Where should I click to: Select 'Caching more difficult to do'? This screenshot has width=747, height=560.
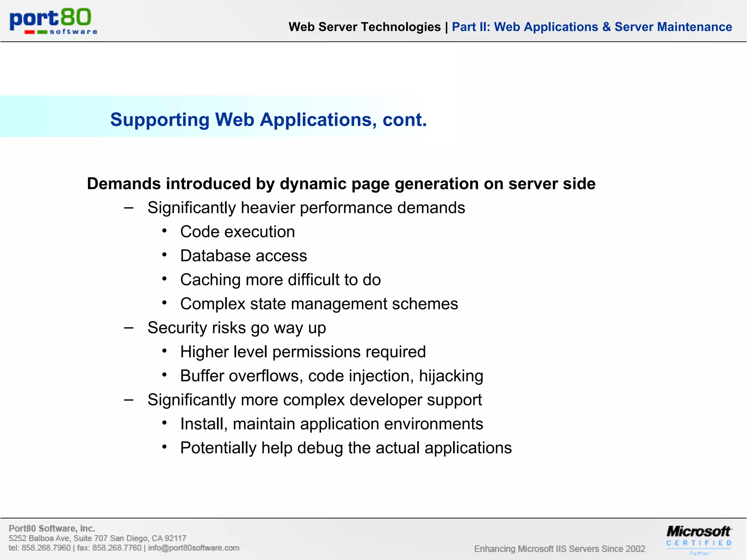tap(280, 280)
